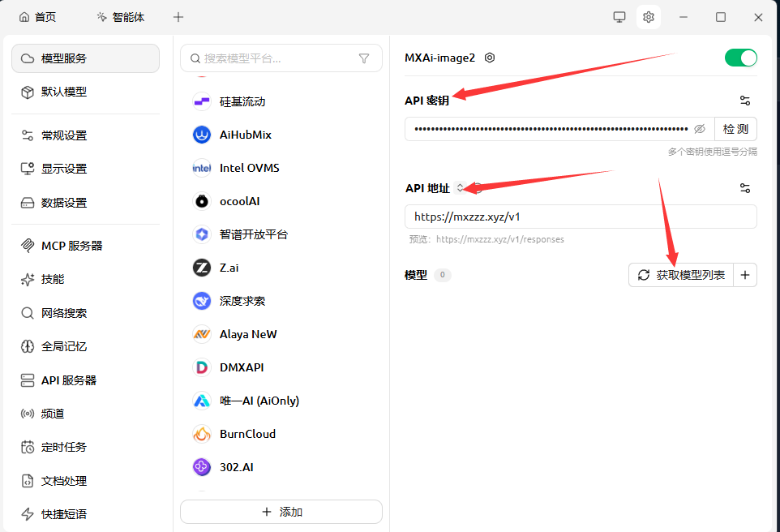Open 网络搜索 settings
Viewport: 780px width, 532px height.
point(86,313)
